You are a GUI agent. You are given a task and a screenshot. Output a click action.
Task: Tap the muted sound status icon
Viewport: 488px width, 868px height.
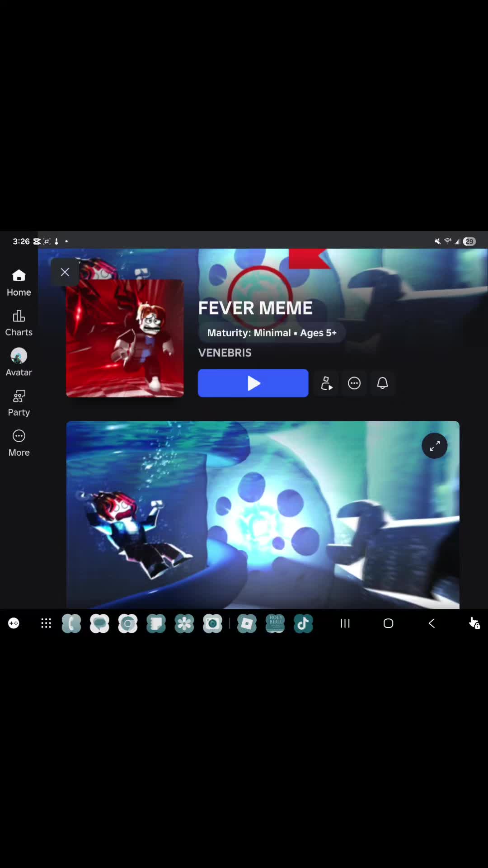[437, 241]
